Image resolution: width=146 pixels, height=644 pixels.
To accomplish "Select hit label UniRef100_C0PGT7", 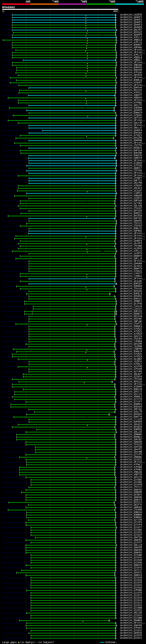I will (x=131, y=273).
